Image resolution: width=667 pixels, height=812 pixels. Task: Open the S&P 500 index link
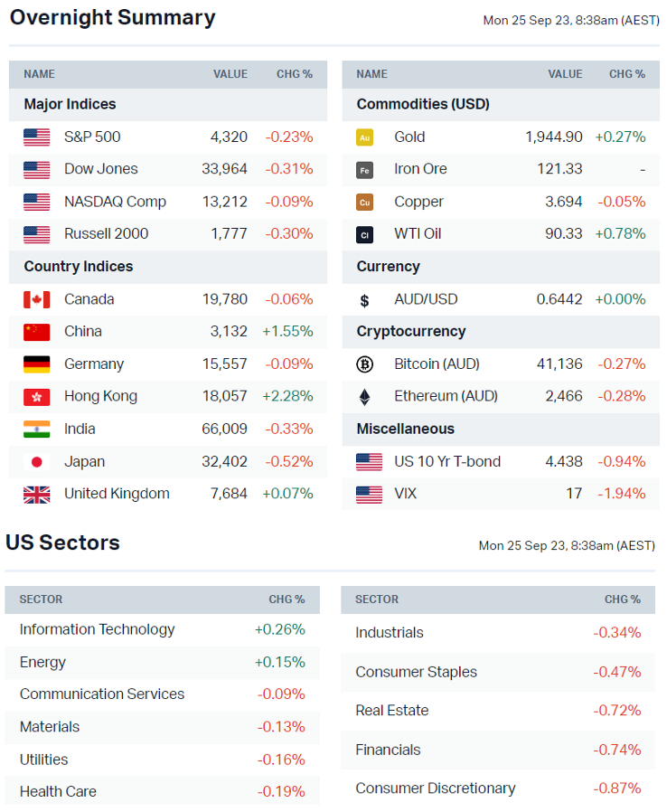pos(92,137)
